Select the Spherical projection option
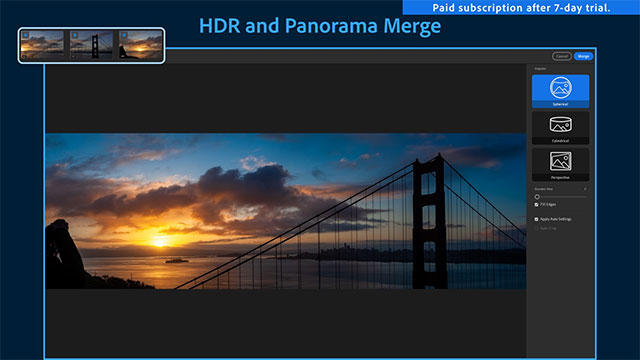 click(560, 91)
